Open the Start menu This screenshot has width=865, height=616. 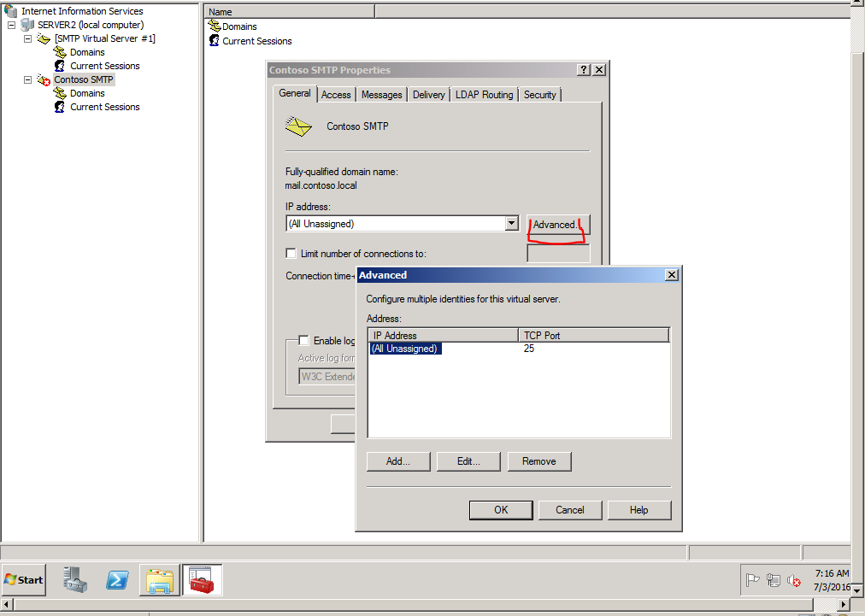pyautogui.click(x=24, y=580)
